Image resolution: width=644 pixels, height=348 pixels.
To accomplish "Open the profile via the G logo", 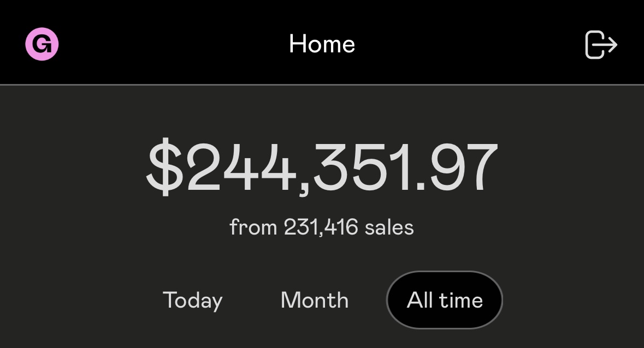I will 42,44.
